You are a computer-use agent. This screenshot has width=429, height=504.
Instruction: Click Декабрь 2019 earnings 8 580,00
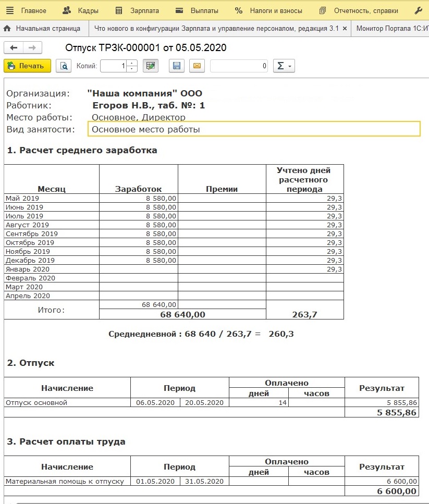tap(139, 261)
